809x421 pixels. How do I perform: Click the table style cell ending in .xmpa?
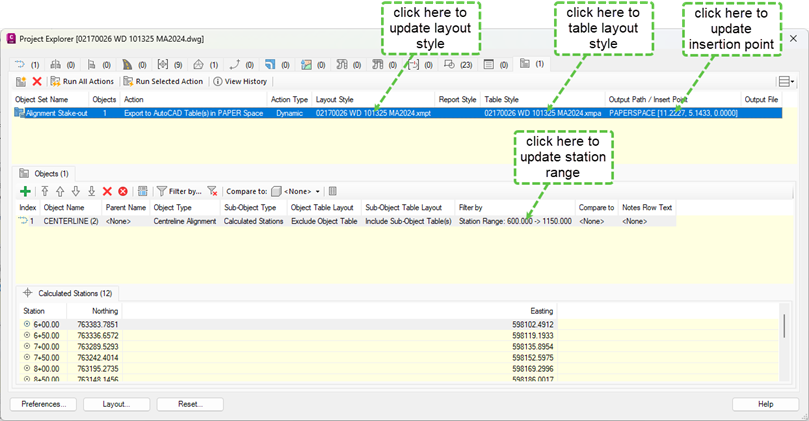(542, 113)
